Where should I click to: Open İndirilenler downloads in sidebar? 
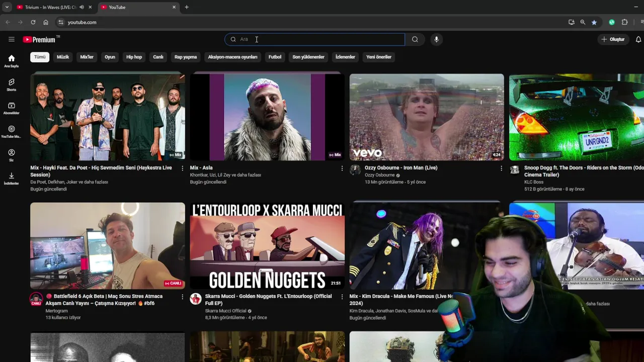click(x=12, y=178)
